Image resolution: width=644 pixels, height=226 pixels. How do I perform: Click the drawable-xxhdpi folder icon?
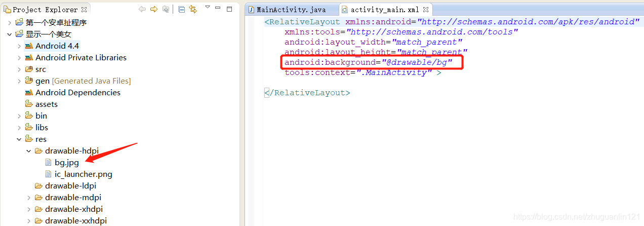click(38, 220)
